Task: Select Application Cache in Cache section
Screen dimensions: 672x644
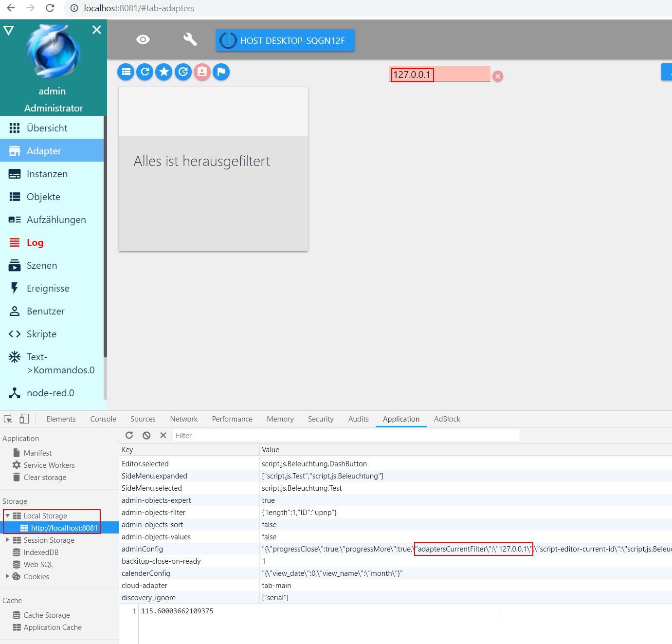Action: pos(53,627)
